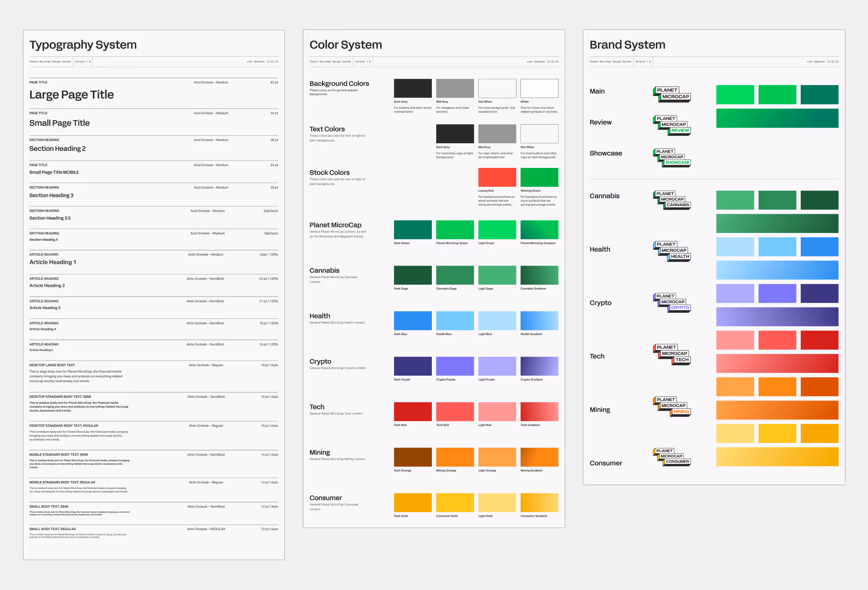Select the Planet MicroCap Tech logo

(x=672, y=354)
